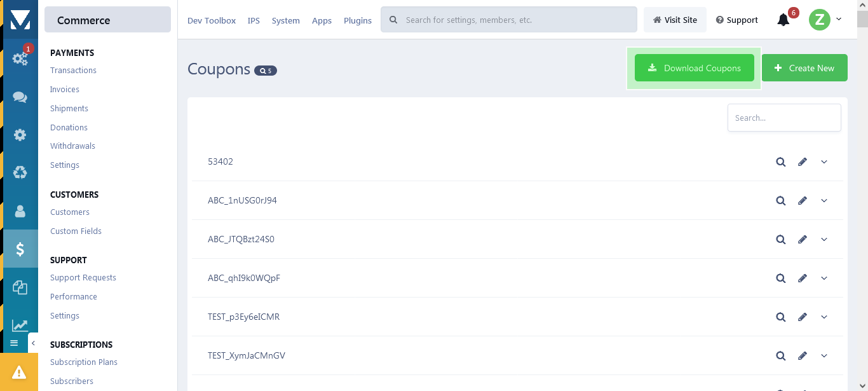Edit coupon ABC_qhI9k0WQpF with pencil icon

click(803, 278)
